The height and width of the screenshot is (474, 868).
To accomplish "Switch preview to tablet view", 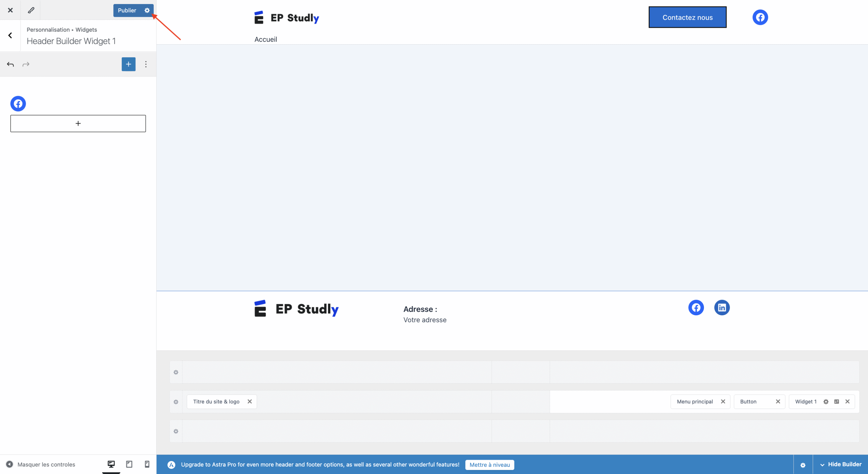I will (x=129, y=464).
